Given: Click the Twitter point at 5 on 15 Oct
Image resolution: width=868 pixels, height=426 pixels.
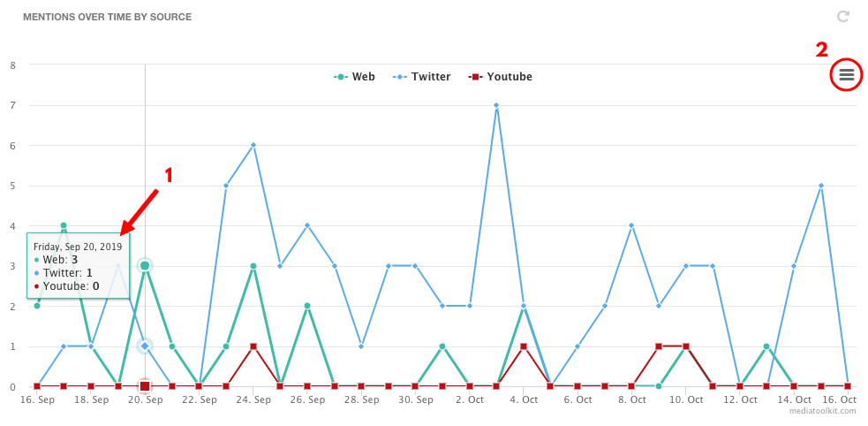Looking at the screenshot, I should coord(821,186).
